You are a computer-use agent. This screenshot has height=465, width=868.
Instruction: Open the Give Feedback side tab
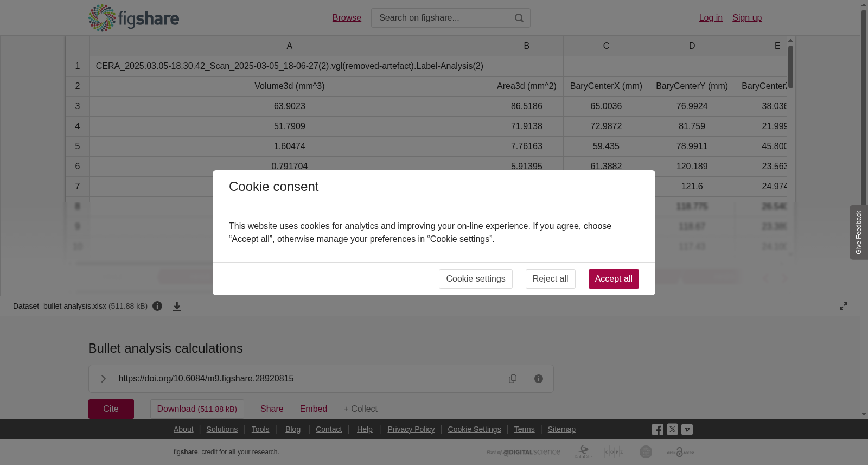pyautogui.click(x=858, y=232)
